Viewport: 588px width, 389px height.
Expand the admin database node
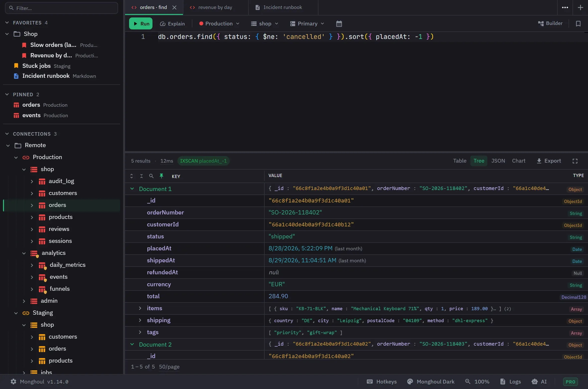[24, 301]
